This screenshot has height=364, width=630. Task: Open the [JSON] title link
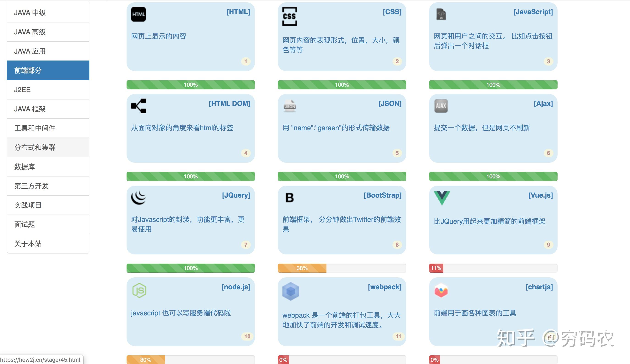pyautogui.click(x=390, y=104)
